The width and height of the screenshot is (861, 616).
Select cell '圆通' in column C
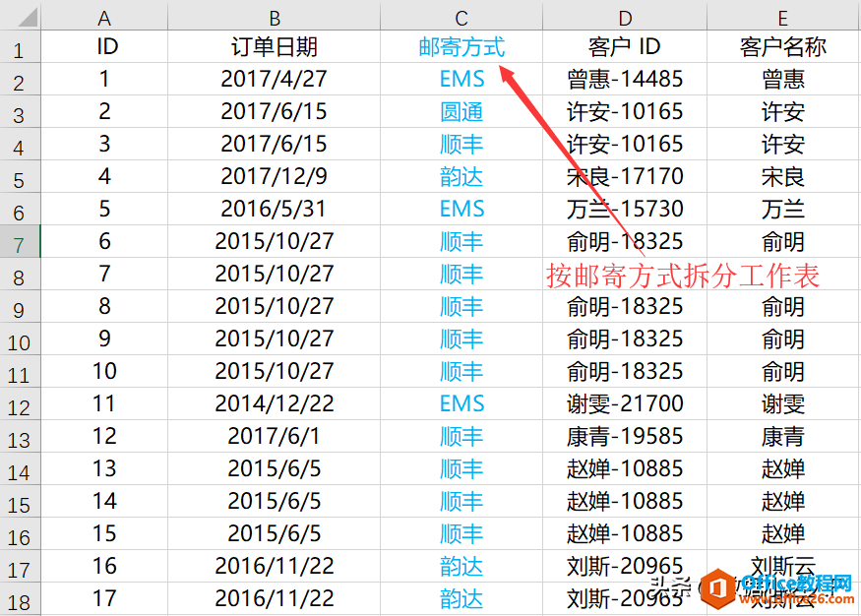point(461,111)
